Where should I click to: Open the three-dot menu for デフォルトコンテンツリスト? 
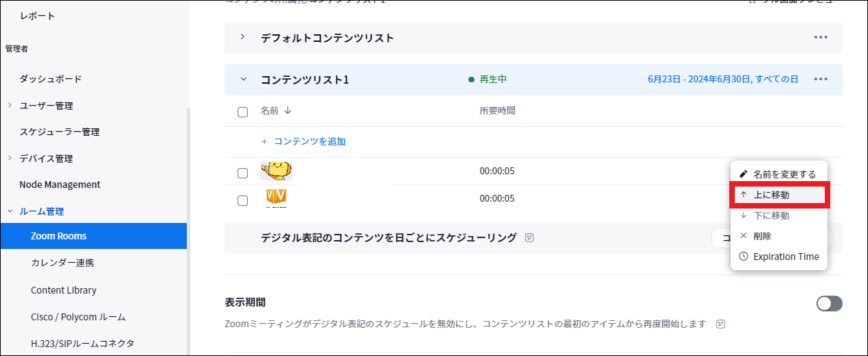point(821,37)
